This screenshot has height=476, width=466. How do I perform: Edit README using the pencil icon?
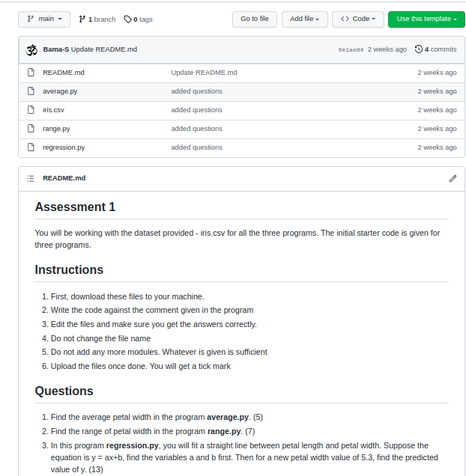coord(453,178)
